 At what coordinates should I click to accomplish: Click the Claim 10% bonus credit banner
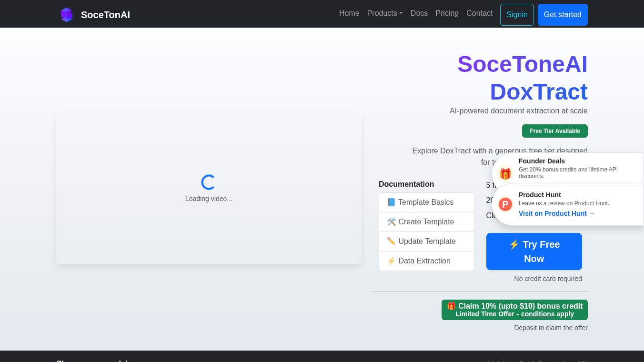(x=514, y=310)
